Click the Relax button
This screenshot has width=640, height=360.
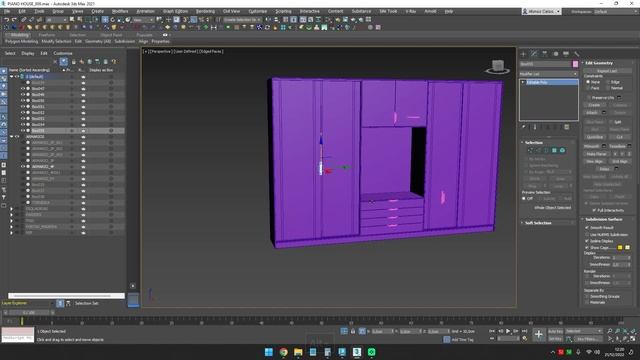pyautogui.click(x=604, y=169)
